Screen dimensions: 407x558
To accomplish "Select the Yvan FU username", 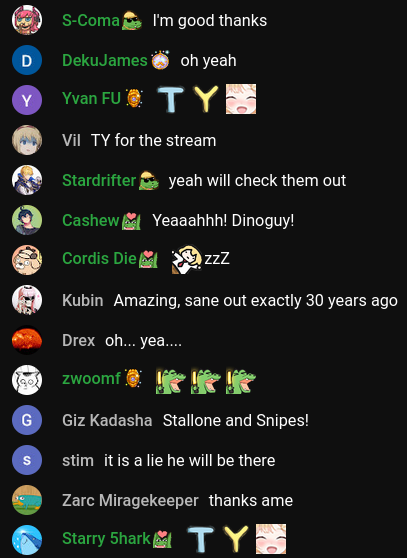I will tap(91, 98).
